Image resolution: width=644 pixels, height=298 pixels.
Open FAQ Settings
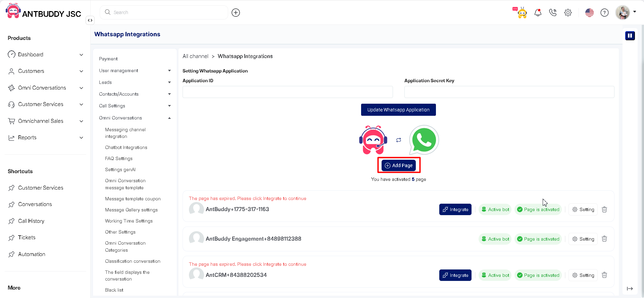119,158
